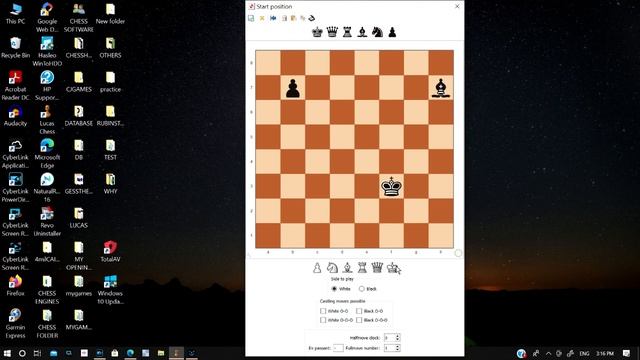This screenshot has width=640, height=360.
Task: Open the TotalAV desktop shortcut
Action: [110, 251]
